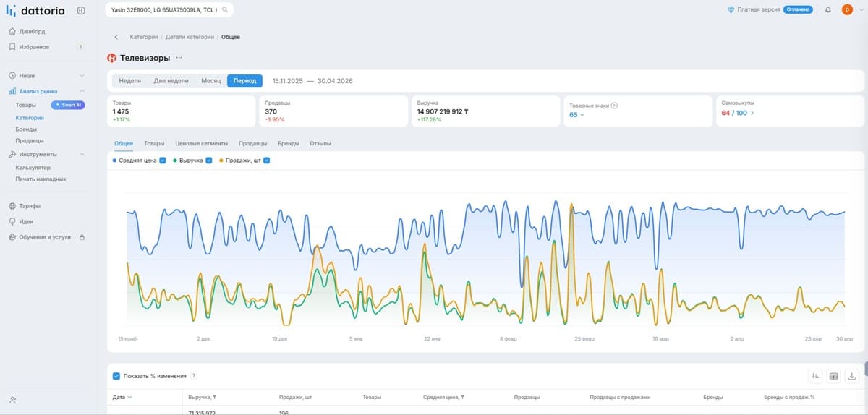Open Категории breadcrumb link
The width and height of the screenshot is (868, 415).
tap(143, 37)
